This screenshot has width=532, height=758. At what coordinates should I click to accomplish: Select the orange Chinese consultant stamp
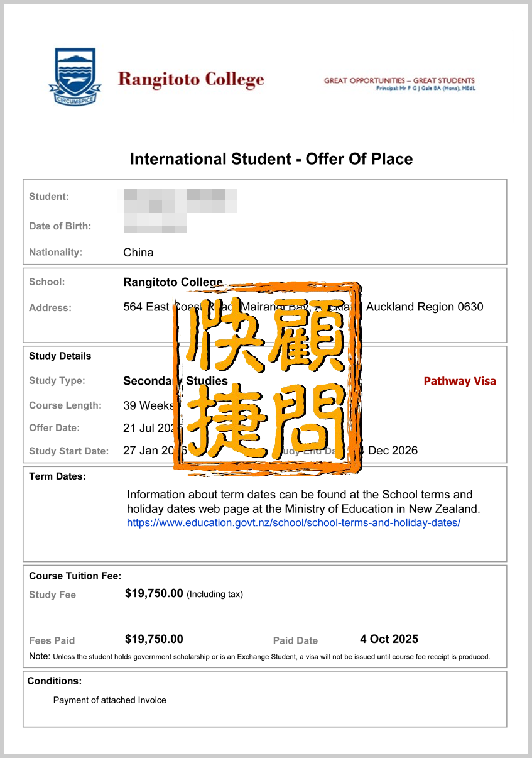pos(267,377)
